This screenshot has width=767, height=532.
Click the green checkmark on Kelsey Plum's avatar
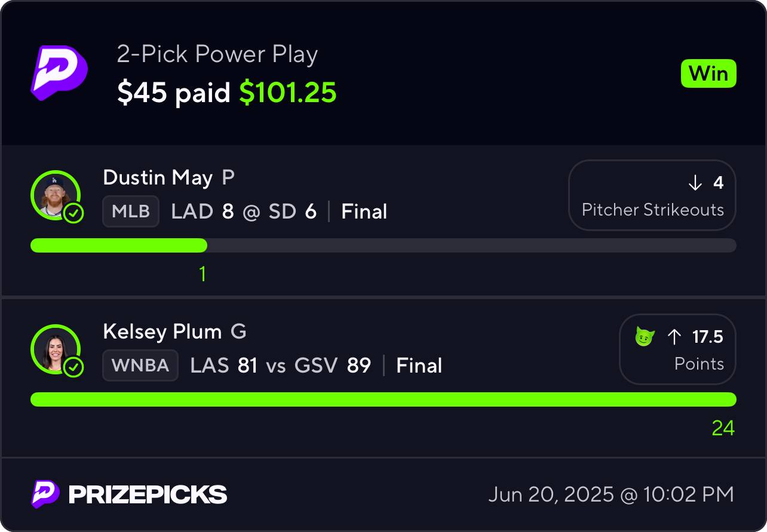(x=73, y=367)
